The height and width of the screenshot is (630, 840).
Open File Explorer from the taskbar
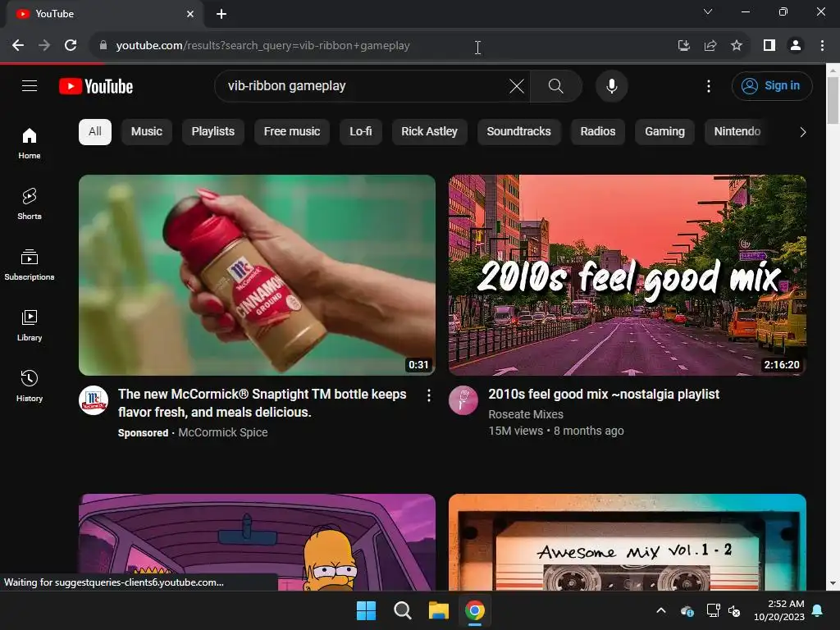[438, 610]
